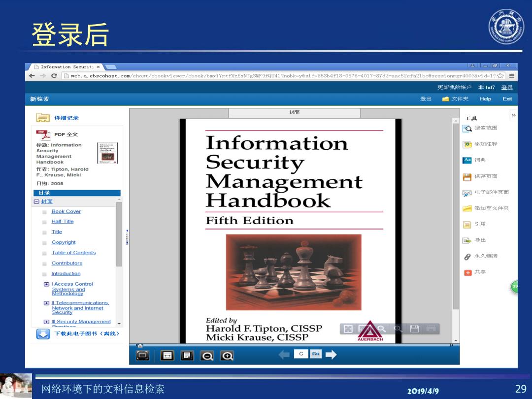Click the browser address bar
532x399 pixels.
click(284, 76)
